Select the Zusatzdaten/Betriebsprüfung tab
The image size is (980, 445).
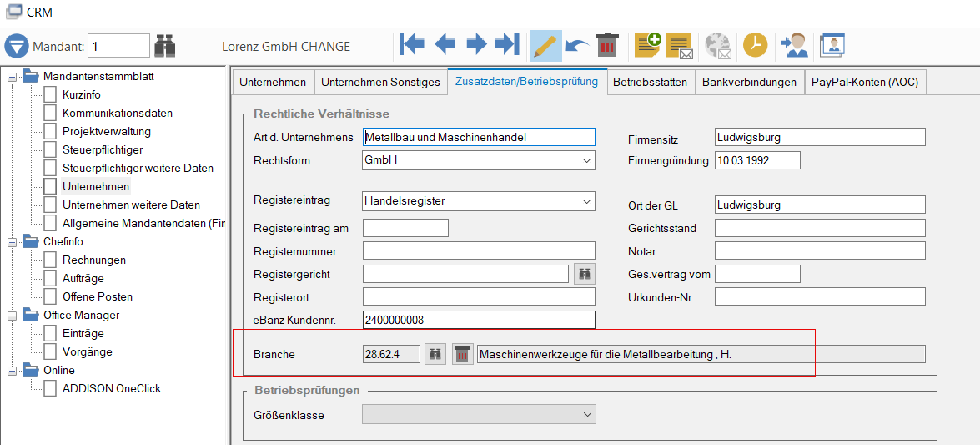point(527,81)
